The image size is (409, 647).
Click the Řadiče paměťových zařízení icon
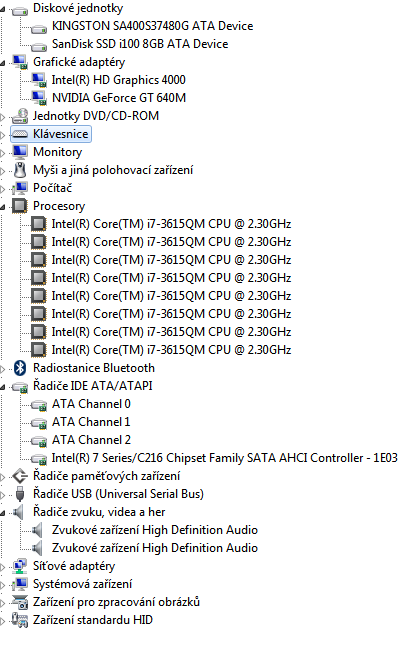pyautogui.click(x=19, y=476)
